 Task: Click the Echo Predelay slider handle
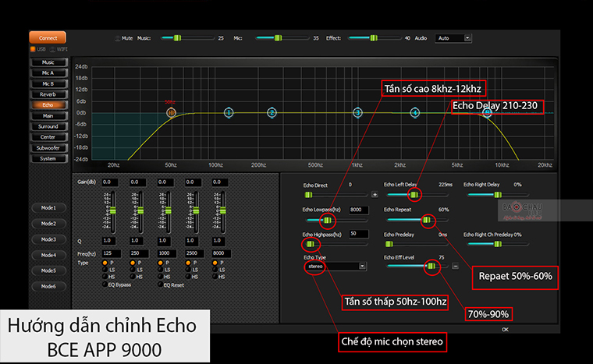click(389, 244)
